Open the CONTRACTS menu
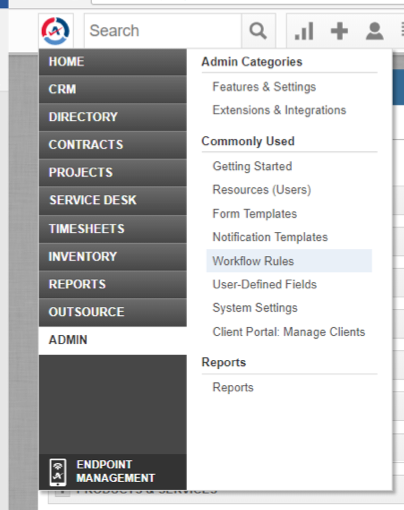This screenshot has width=404, height=510. tap(113, 145)
